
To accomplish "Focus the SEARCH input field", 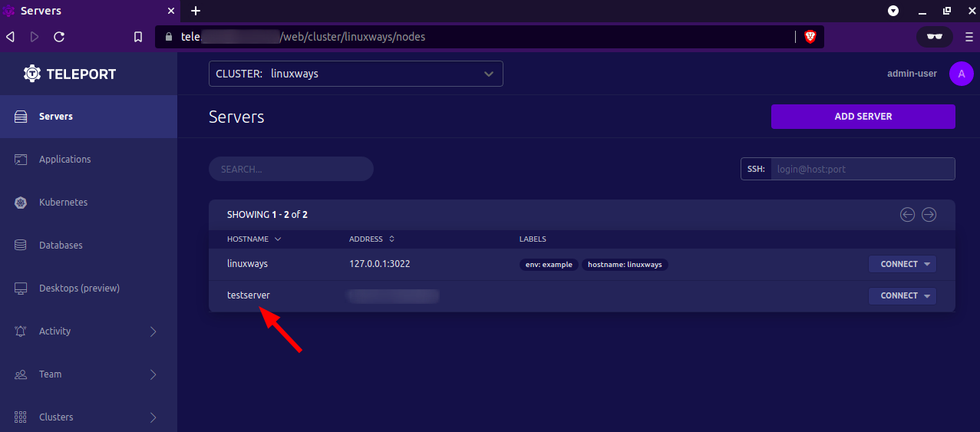I will pos(291,169).
